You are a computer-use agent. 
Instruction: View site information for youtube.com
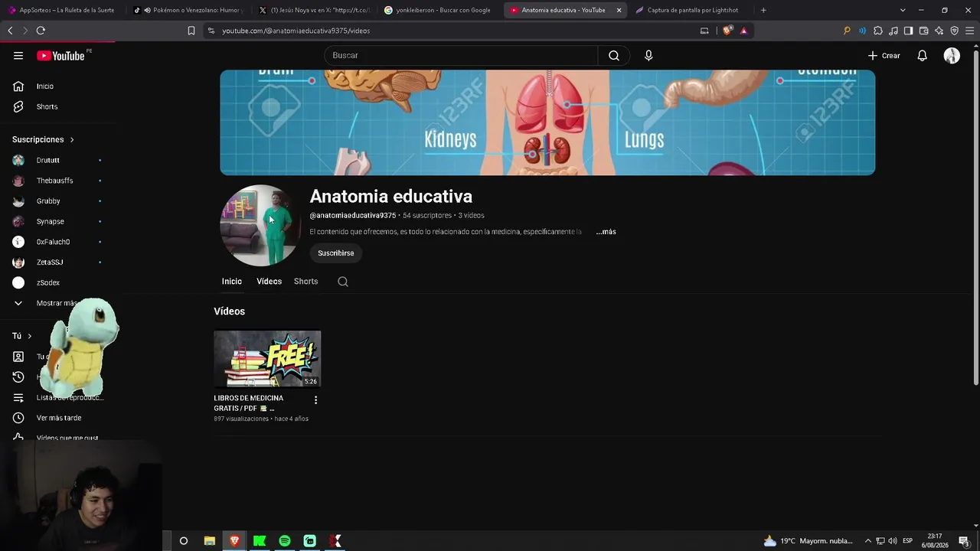[211, 31]
